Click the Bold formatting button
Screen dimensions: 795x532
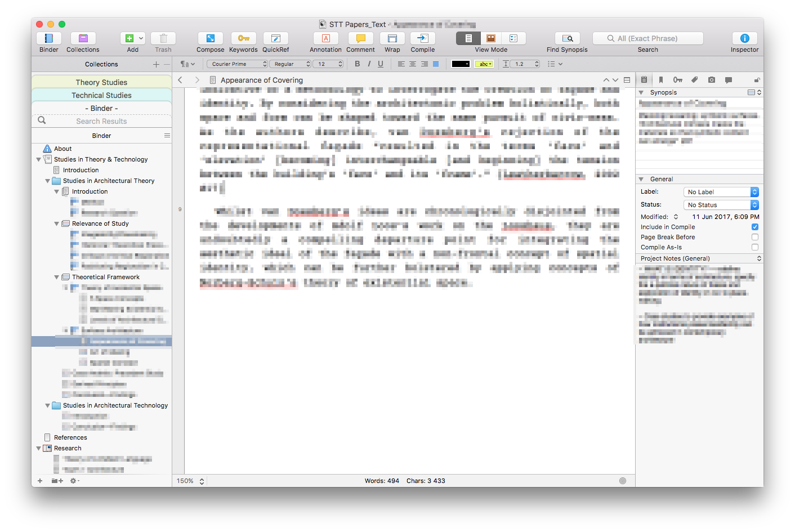[357, 64]
